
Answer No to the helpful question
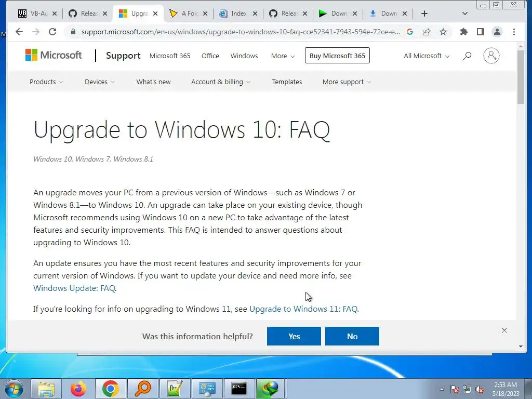tap(352, 336)
